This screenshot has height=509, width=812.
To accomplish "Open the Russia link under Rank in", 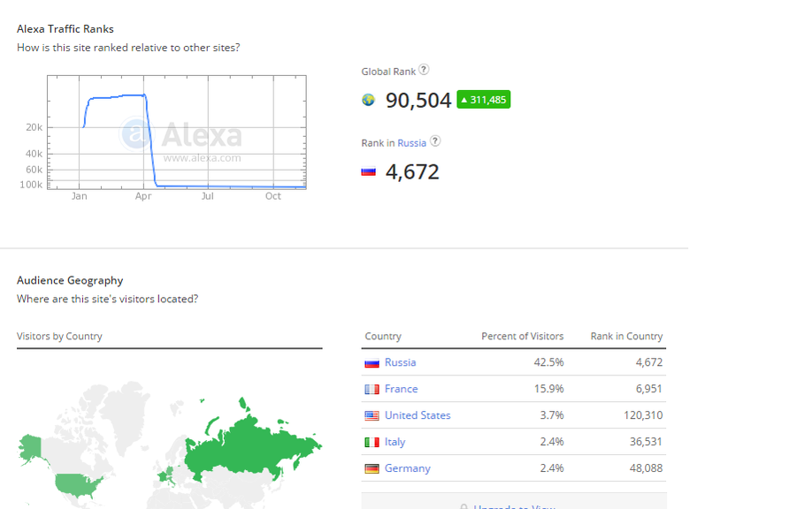I will [x=411, y=143].
